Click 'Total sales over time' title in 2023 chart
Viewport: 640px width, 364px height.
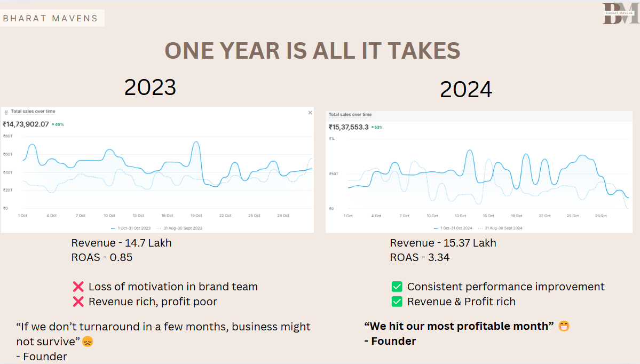33,112
